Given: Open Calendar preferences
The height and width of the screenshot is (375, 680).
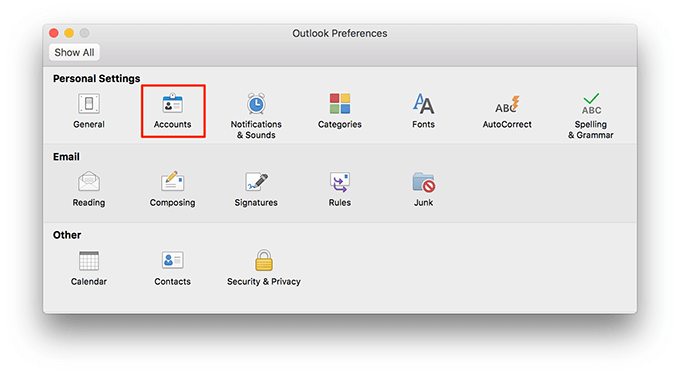Looking at the screenshot, I should tap(88, 268).
